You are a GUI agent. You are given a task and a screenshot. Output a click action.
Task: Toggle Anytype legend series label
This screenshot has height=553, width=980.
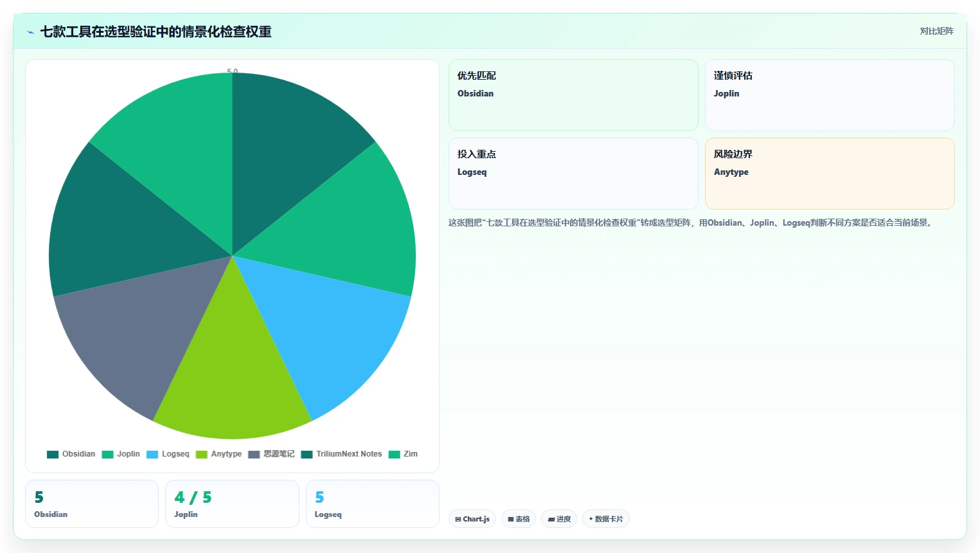pos(226,454)
